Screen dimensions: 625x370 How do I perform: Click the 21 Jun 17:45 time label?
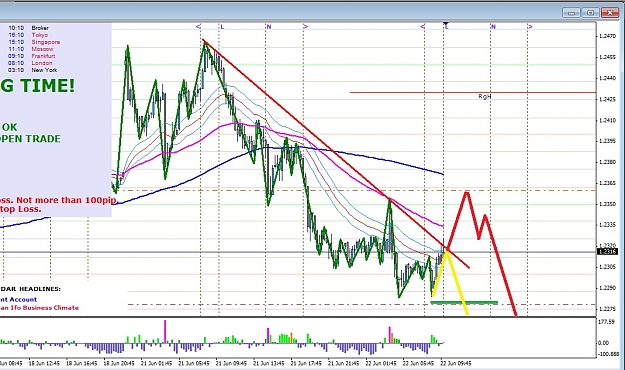(306, 363)
